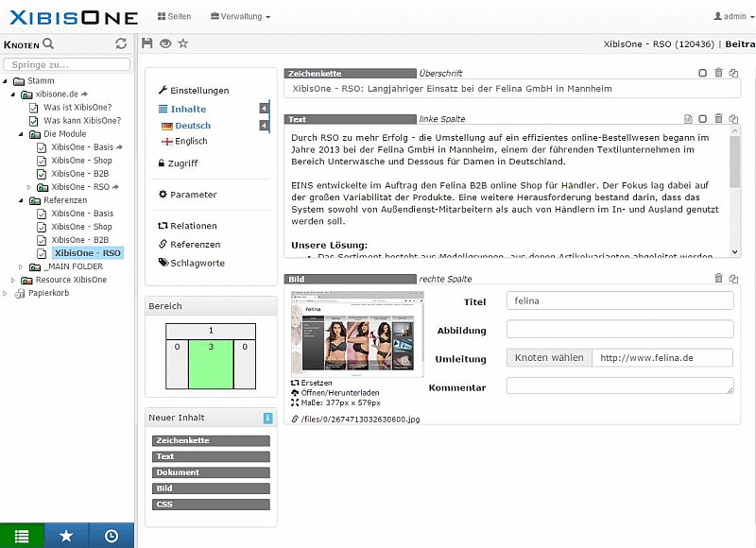756x548 pixels.
Task: Open the Einstellungen section
Action: (x=194, y=90)
